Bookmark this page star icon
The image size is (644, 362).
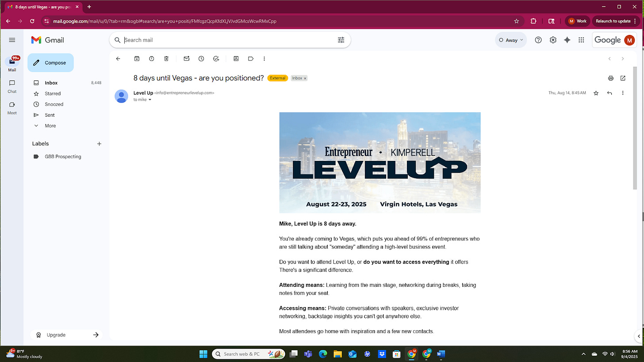tap(516, 21)
